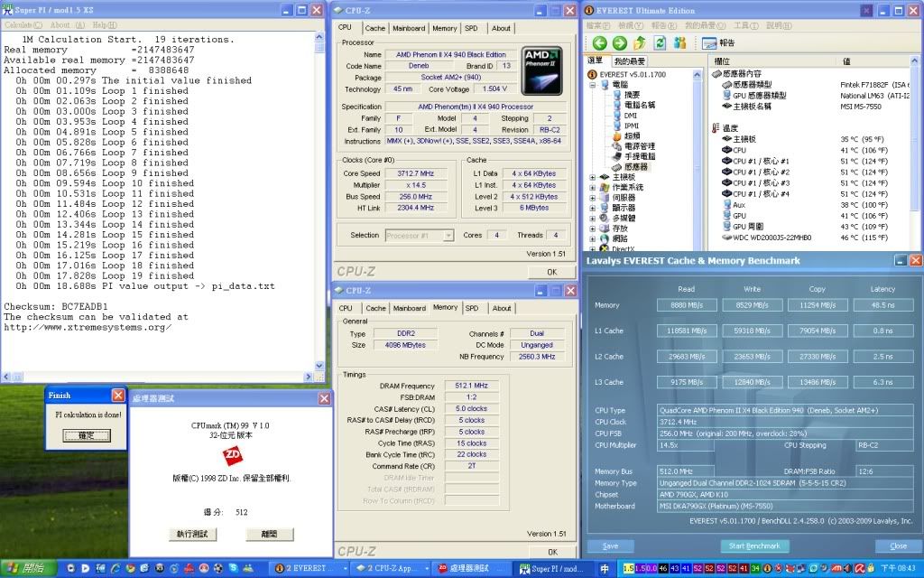Click the 報告 report toolbar button in EVEREST
Image resolution: width=924 pixels, height=578 pixels.
pyautogui.click(x=718, y=43)
